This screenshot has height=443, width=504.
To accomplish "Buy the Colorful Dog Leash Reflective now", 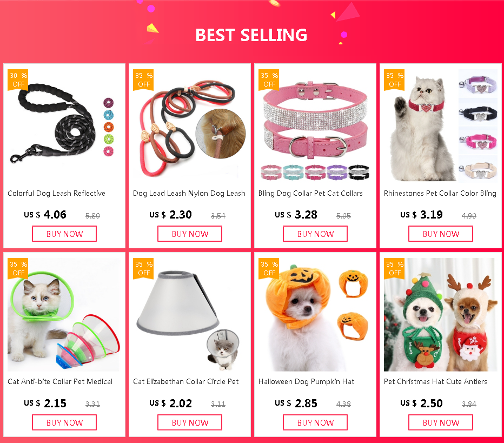I will tap(64, 234).
